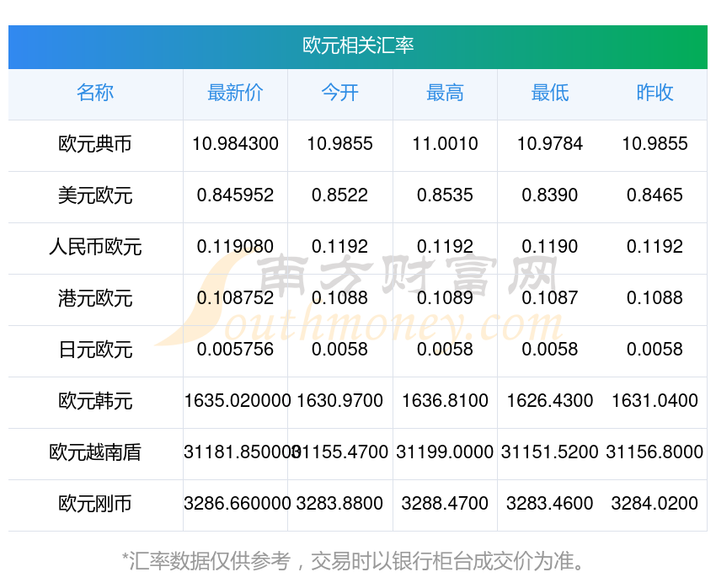Select lowest value 10.9784
716x588 pixels.
point(550,144)
